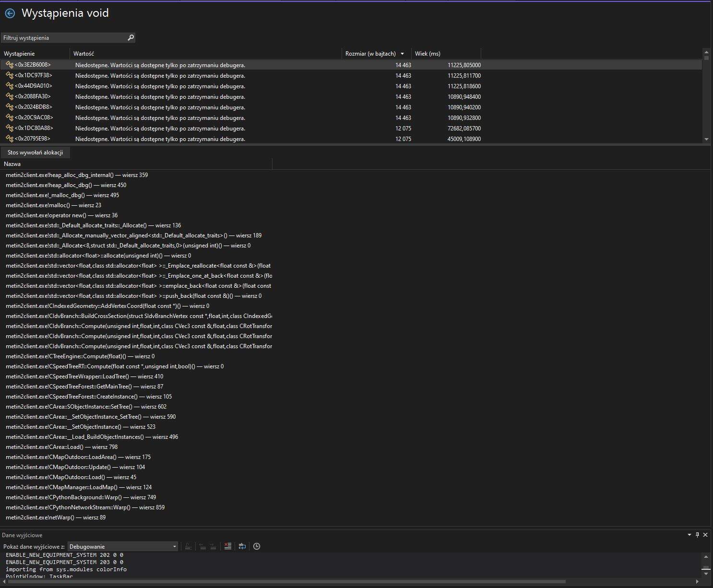
Task: Click the clock timestamp icon in output toolbar
Action: (257, 546)
